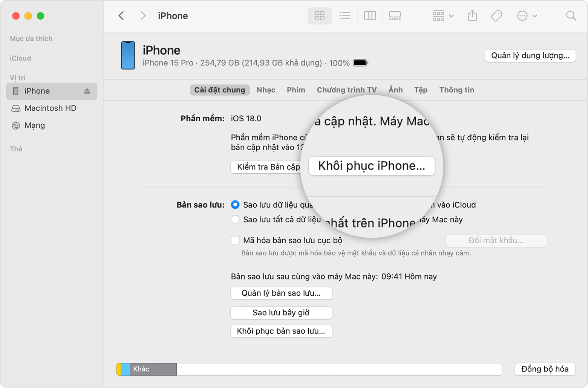The height and width of the screenshot is (388, 588).
Task: Click iPhone 15 Pro storage details text
Action: [x=246, y=63]
